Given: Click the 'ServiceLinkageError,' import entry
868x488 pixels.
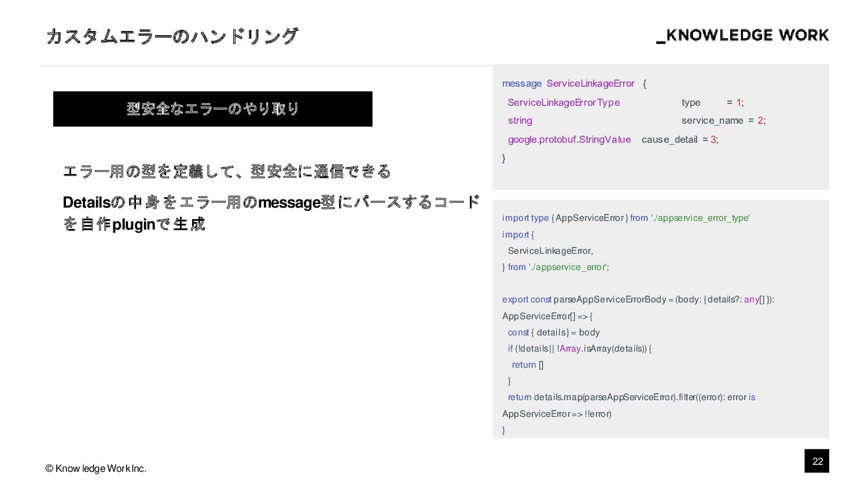Looking at the screenshot, I should (x=550, y=251).
